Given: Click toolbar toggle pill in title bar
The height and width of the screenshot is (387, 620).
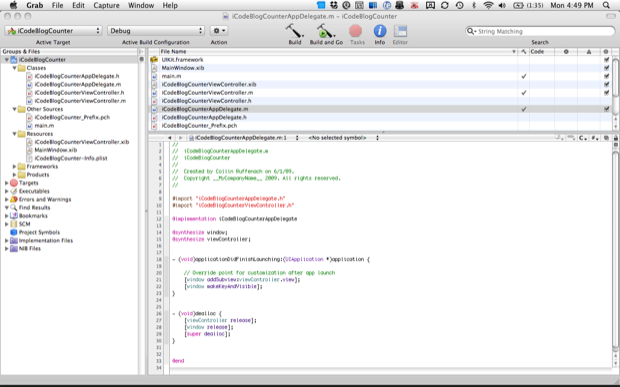Looking at the screenshot, I should [611, 16].
